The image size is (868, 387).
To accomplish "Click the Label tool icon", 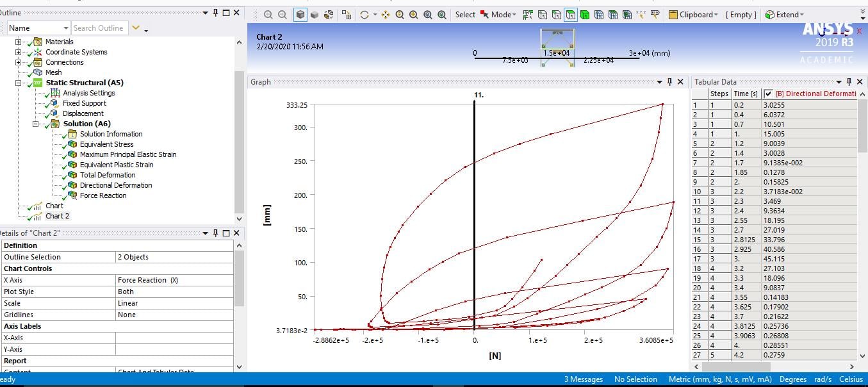I will point(655,14).
